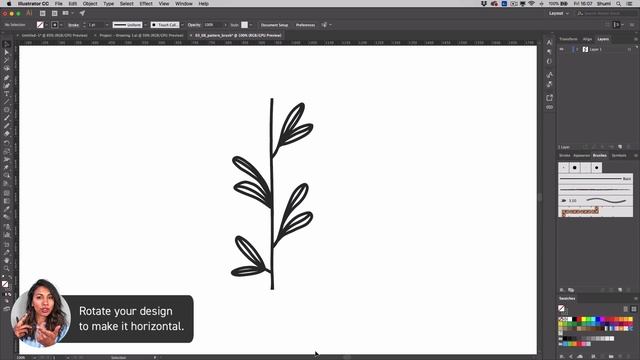The image size is (640, 360).
Task: Open the Character panel icon in the dock
Action: pyautogui.click(x=549, y=43)
